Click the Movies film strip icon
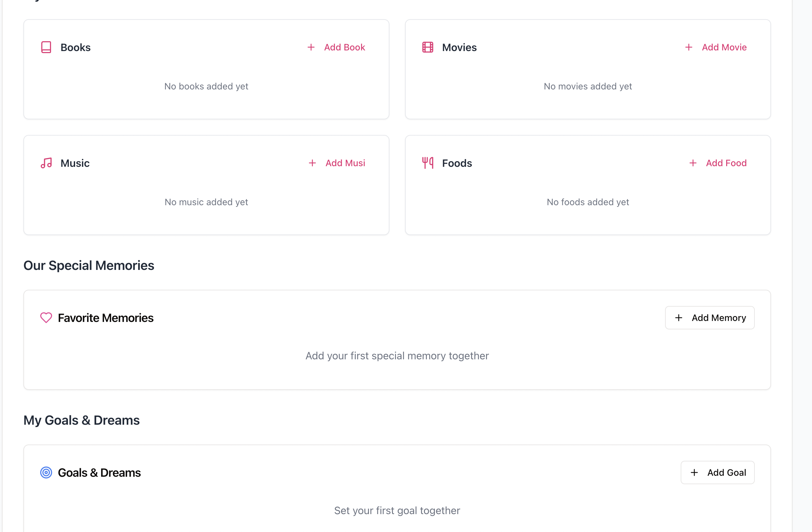The image size is (812, 532). [427, 47]
